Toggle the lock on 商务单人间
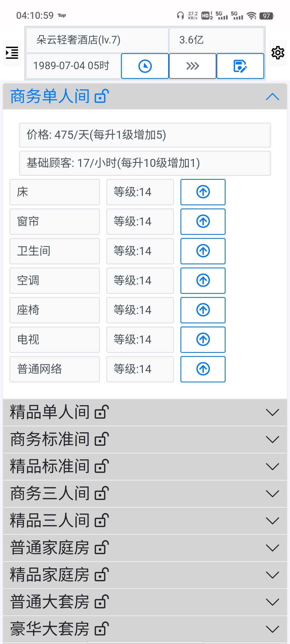Viewport: 290px width, 644px height. pyautogui.click(x=102, y=96)
